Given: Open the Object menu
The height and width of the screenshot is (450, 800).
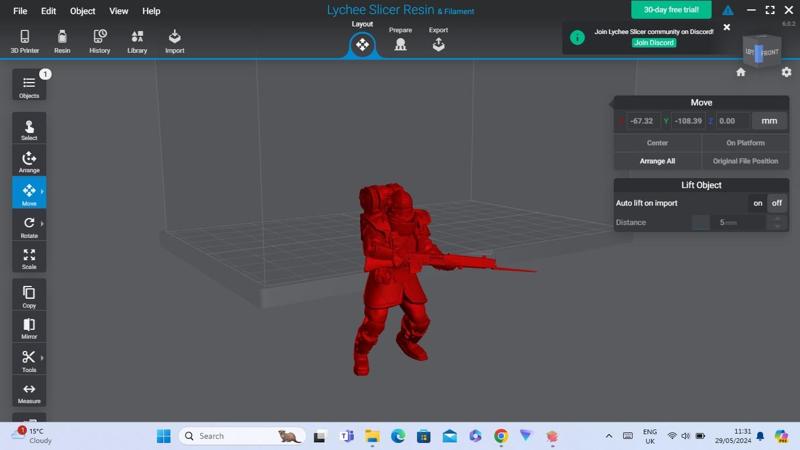Looking at the screenshot, I should pos(83,11).
